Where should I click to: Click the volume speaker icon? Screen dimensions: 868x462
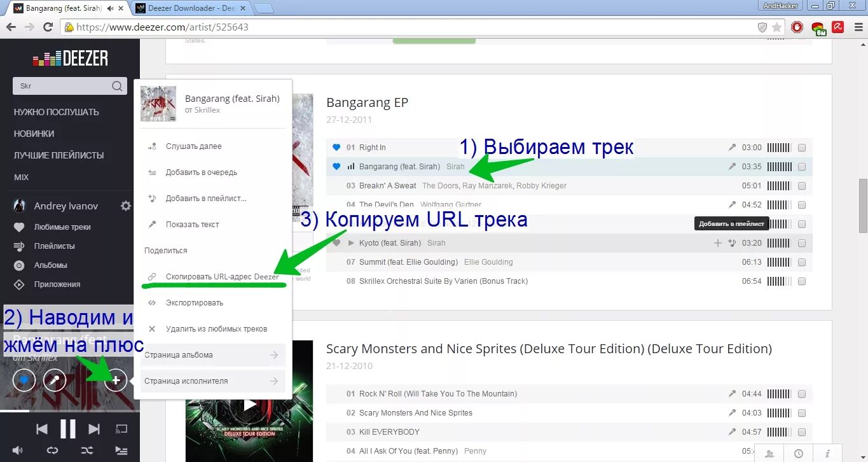point(17,451)
